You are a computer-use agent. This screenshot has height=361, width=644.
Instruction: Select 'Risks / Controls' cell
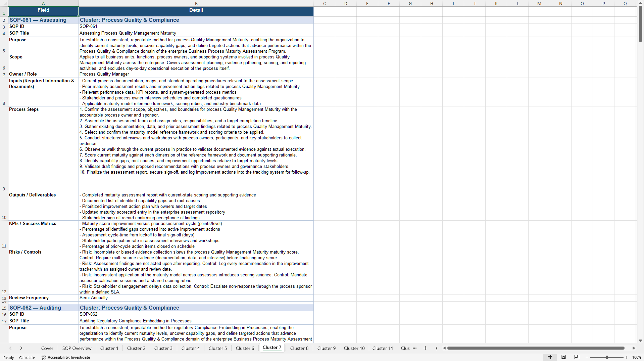43,272
